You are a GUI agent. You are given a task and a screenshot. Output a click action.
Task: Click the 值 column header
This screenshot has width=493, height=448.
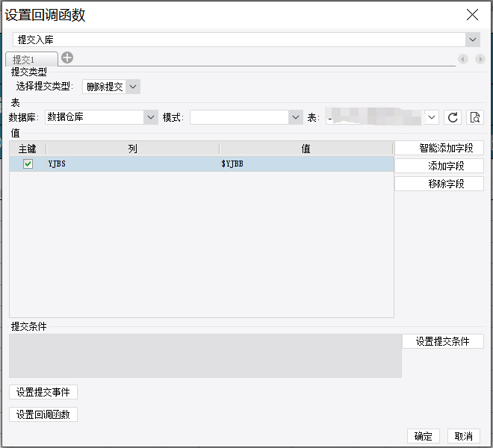(306, 149)
